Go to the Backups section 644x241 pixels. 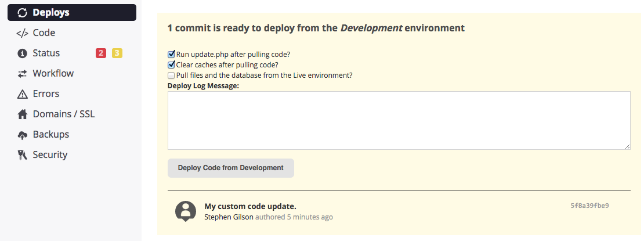pyautogui.click(x=50, y=135)
